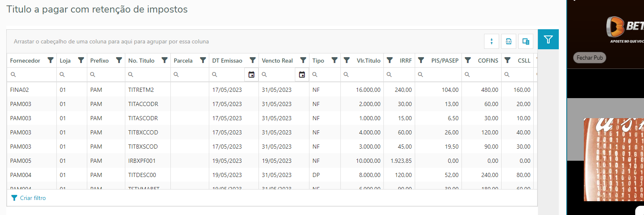Click the Criar filtro link
Screen dimensions: 644x215
(x=33, y=198)
